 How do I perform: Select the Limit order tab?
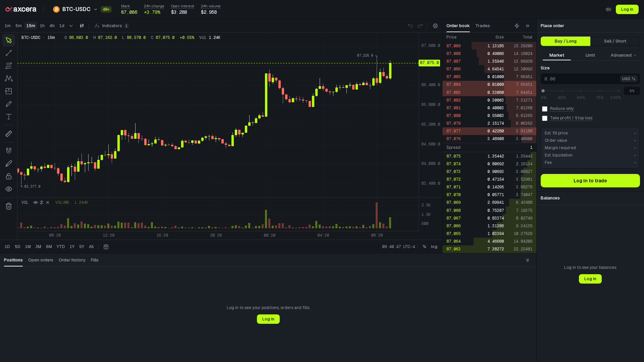point(590,55)
